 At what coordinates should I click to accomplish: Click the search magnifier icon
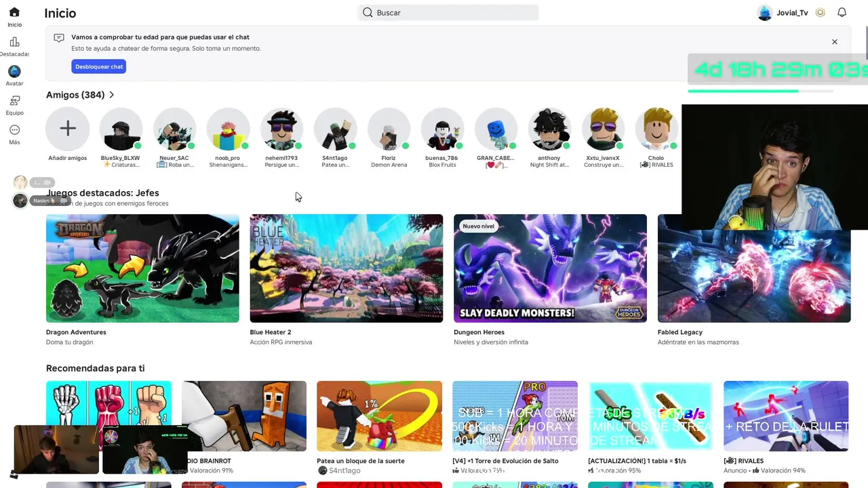(368, 12)
